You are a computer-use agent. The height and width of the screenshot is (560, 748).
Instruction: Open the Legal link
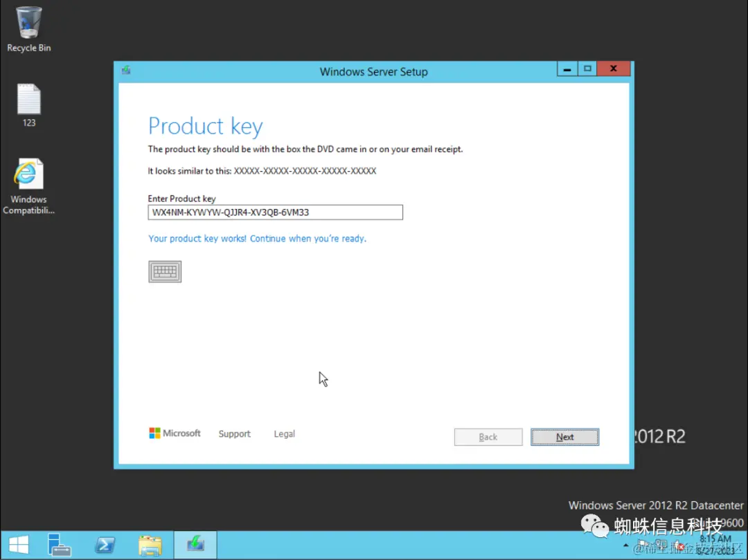tap(285, 434)
